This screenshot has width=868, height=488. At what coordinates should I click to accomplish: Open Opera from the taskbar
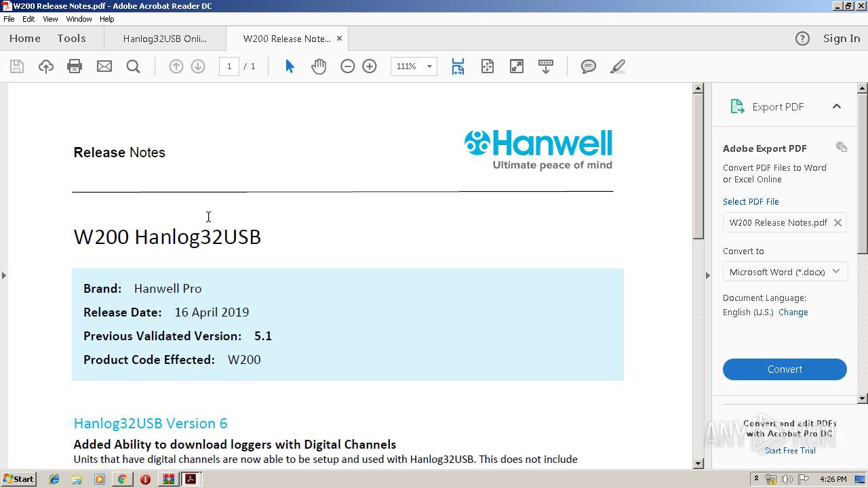click(x=145, y=479)
